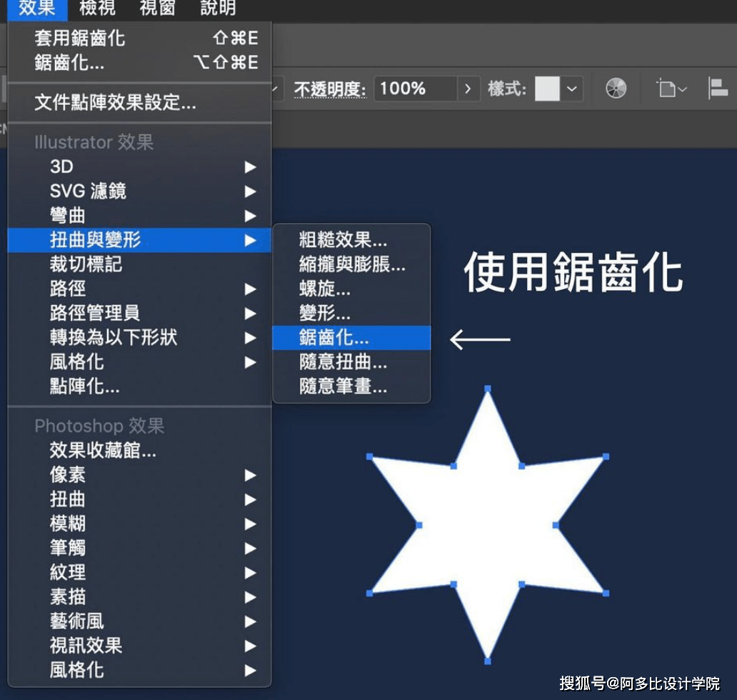This screenshot has height=700, width=737.
Task: Expand the 藝術風 submenu
Action: click(x=139, y=622)
